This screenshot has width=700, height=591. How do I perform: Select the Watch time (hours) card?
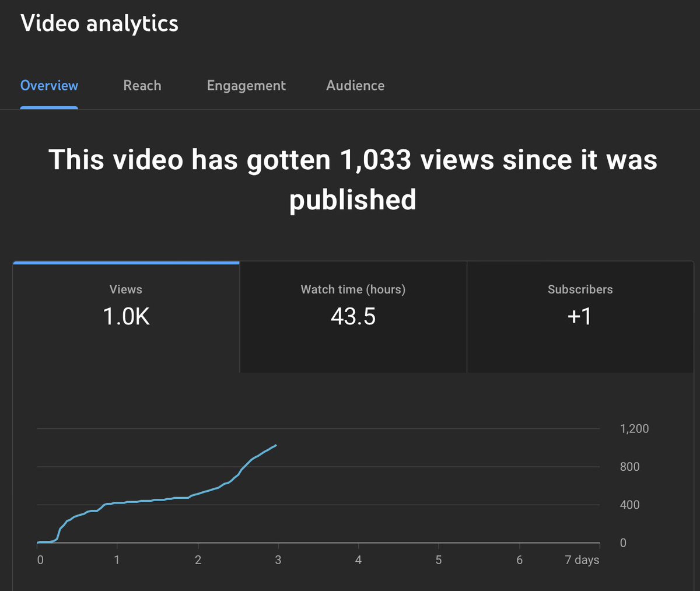(353, 317)
